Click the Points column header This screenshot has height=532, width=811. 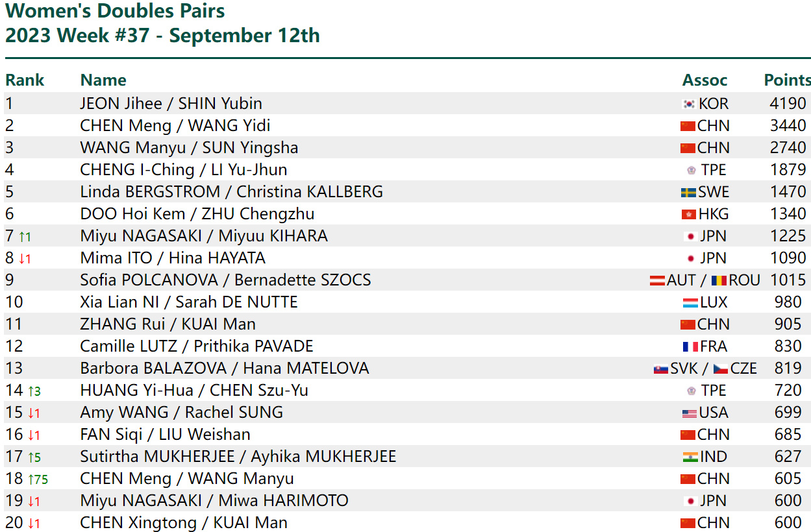click(787, 80)
